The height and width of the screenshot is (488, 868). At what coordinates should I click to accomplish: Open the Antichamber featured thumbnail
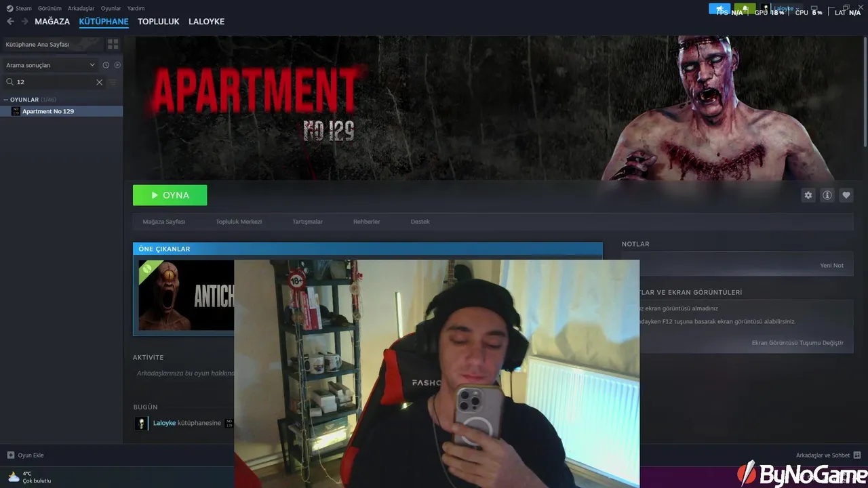coord(186,296)
